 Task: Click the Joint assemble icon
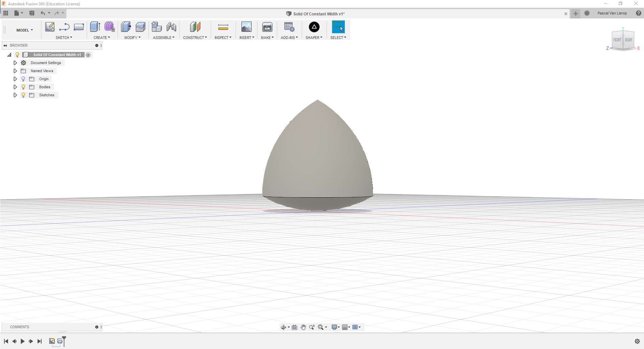171,27
